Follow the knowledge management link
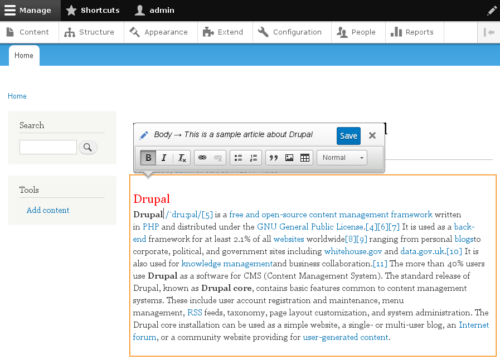This screenshot has width=500, height=360. click(x=227, y=264)
